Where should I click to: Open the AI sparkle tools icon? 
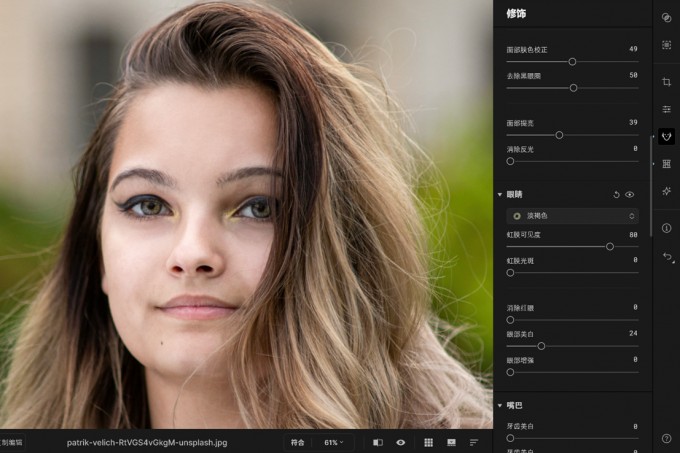pos(667,191)
